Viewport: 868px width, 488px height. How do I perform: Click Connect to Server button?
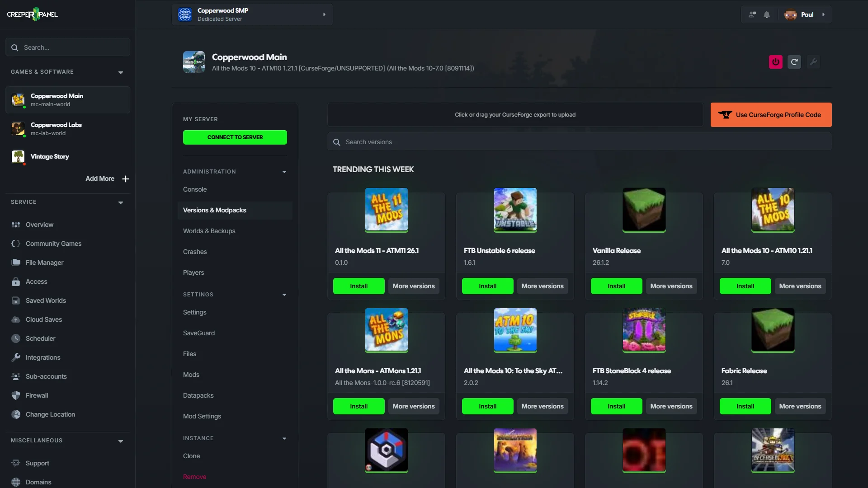coord(235,137)
